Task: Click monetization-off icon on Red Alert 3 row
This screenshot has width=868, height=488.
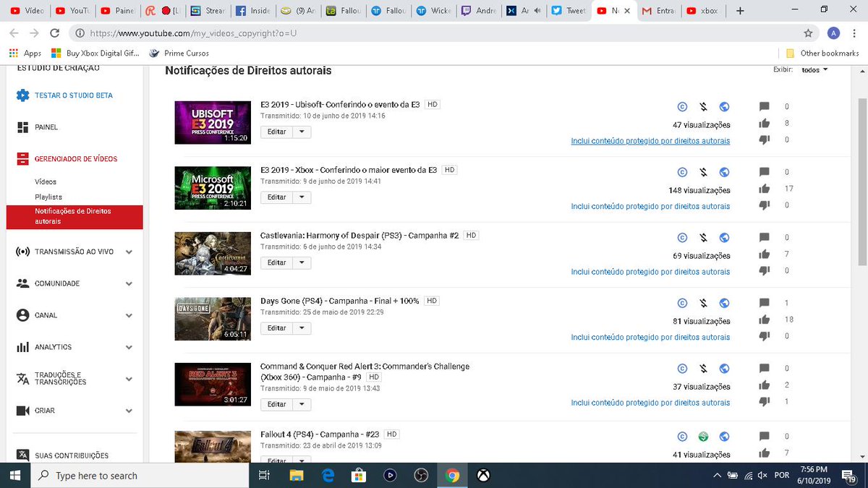Action: click(x=703, y=369)
